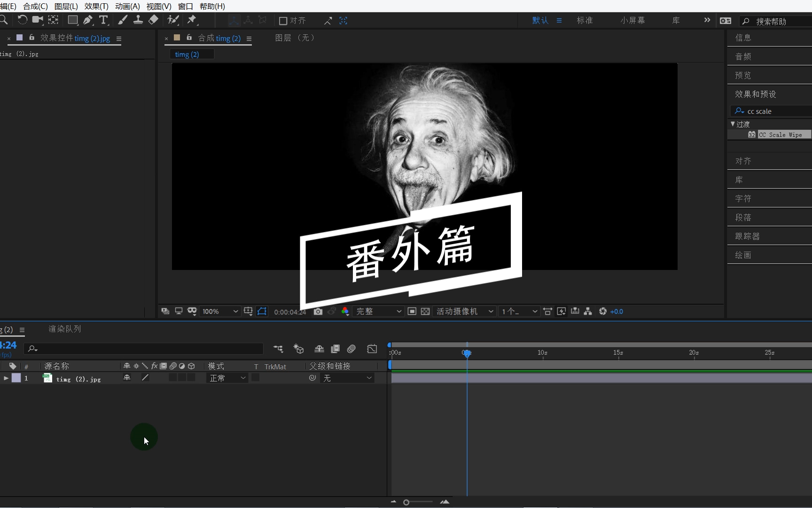The height and width of the screenshot is (508, 812).
Task: Click the timeline zoom slider handle
Action: tap(406, 502)
